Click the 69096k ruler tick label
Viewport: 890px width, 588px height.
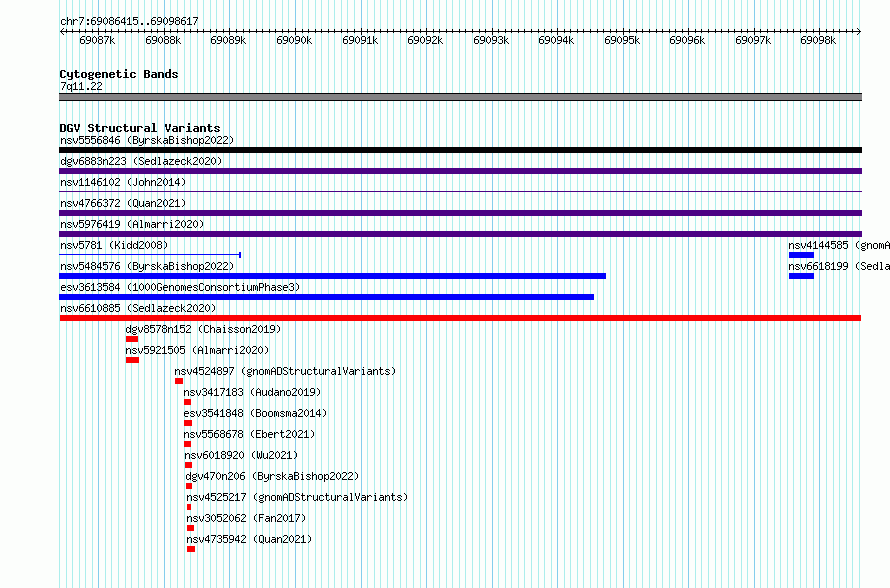click(x=687, y=40)
